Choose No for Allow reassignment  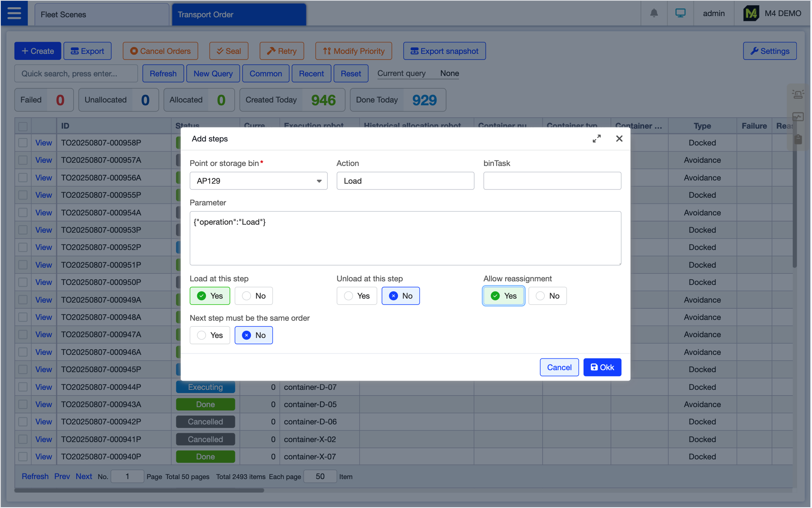[547, 296]
